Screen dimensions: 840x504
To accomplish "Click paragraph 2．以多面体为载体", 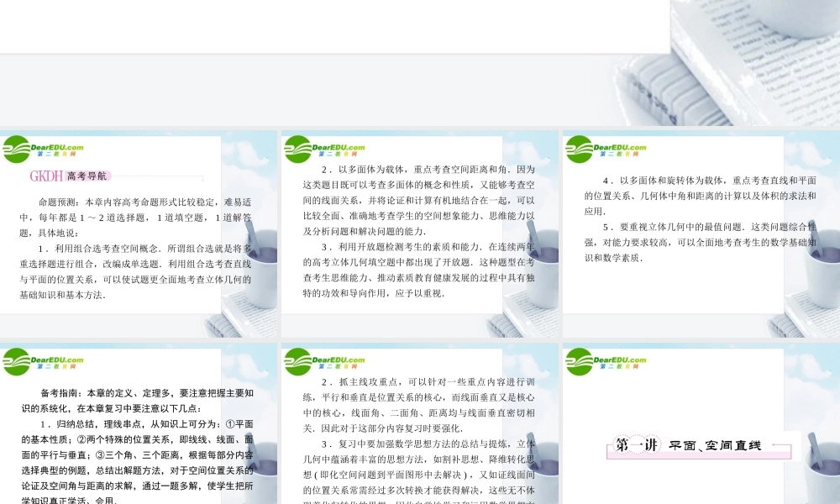I will (419, 200).
